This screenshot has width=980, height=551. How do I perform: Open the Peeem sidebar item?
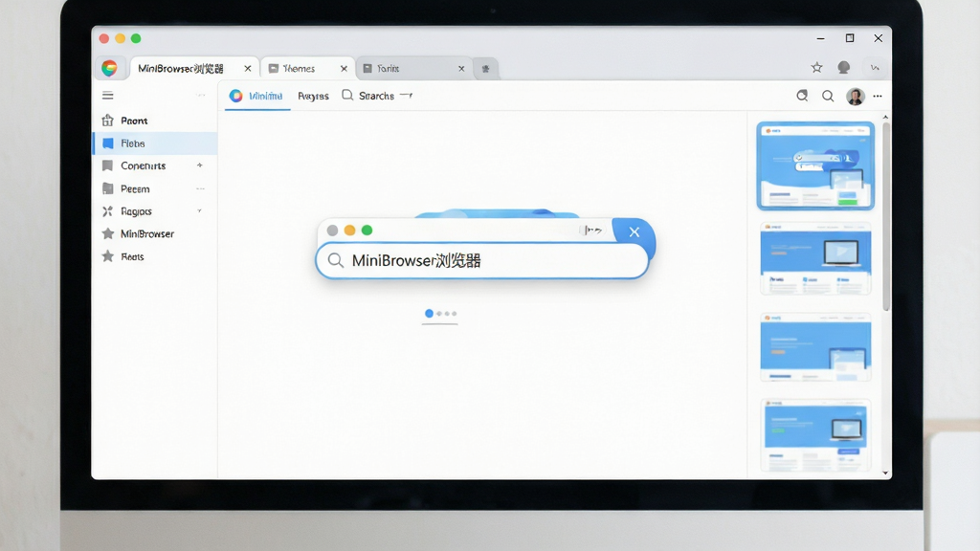point(155,188)
